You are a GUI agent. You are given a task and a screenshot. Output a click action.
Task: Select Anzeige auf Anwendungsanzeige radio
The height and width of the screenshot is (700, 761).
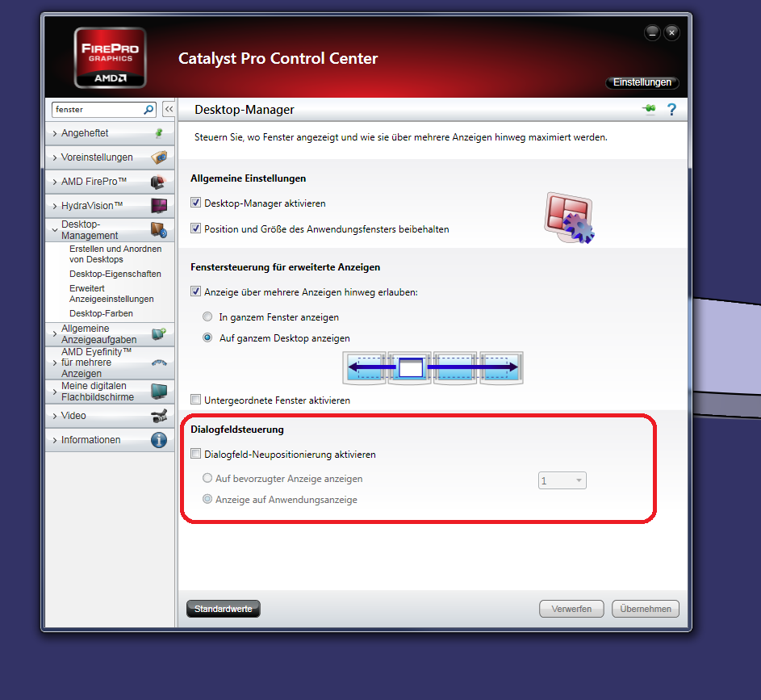tap(207, 499)
